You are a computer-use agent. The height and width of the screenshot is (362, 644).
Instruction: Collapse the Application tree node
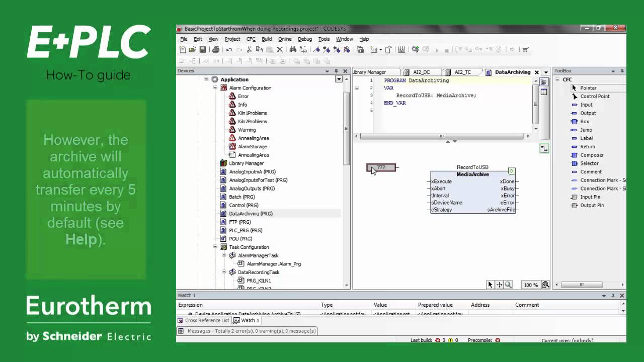[x=206, y=79]
